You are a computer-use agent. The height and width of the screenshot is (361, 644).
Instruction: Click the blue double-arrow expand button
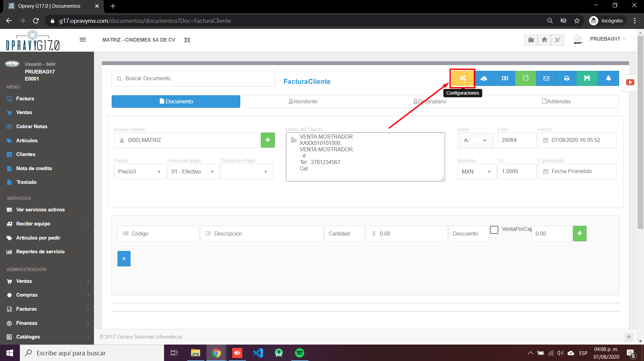coord(124,259)
